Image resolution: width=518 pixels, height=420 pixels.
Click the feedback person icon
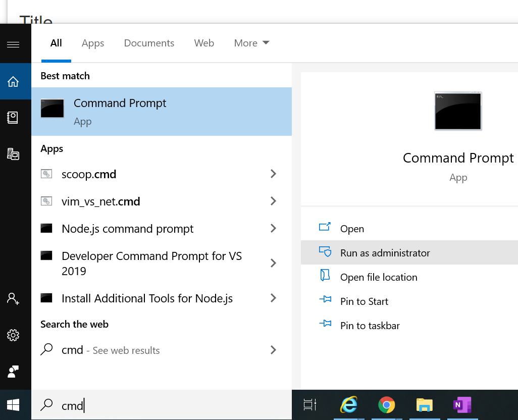click(13, 372)
